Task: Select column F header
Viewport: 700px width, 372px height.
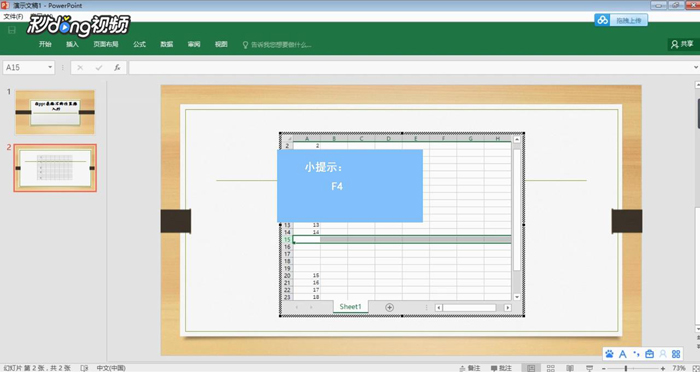Action: tap(443, 139)
